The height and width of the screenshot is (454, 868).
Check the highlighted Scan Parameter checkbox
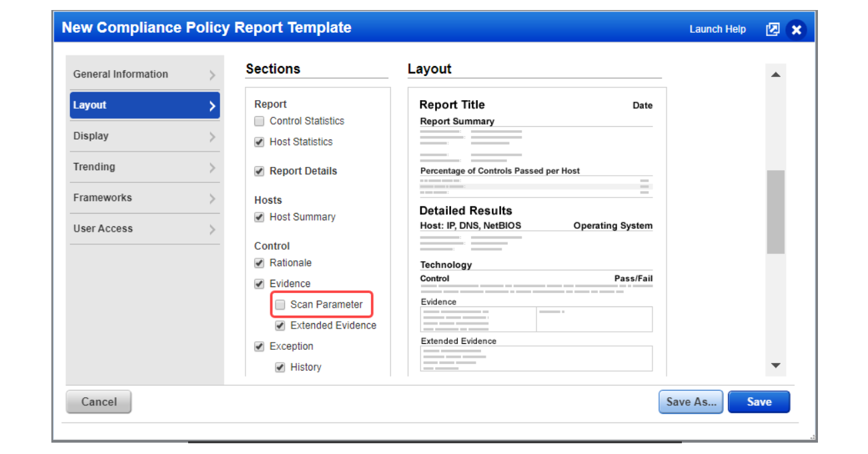tap(280, 304)
